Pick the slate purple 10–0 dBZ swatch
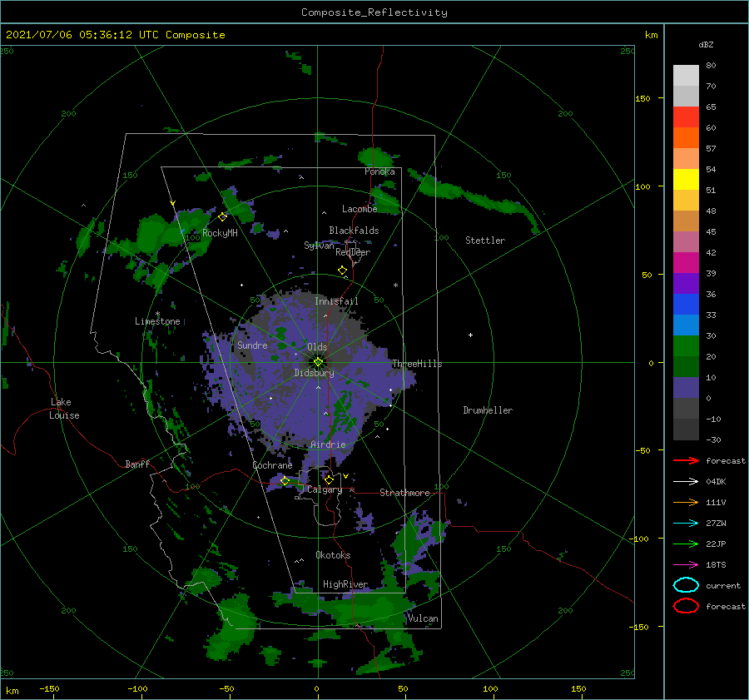The height and width of the screenshot is (700, 749). (x=686, y=388)
